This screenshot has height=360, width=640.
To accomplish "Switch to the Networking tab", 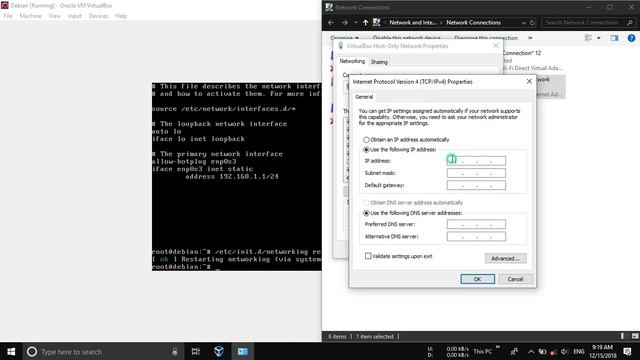I will click(352, 61).
